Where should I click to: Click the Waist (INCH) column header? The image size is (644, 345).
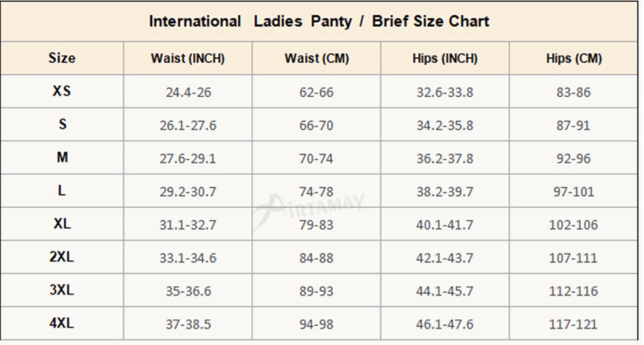point(188,59)
